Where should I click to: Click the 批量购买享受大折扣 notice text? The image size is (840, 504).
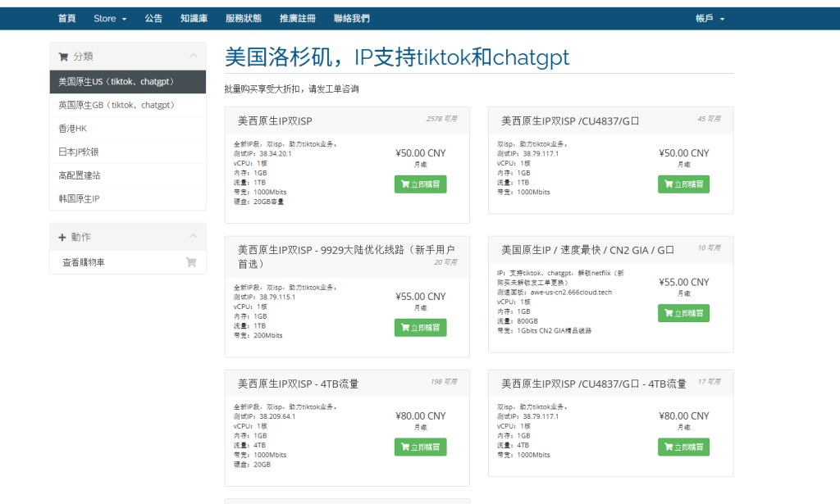click(x=291, y=89)
